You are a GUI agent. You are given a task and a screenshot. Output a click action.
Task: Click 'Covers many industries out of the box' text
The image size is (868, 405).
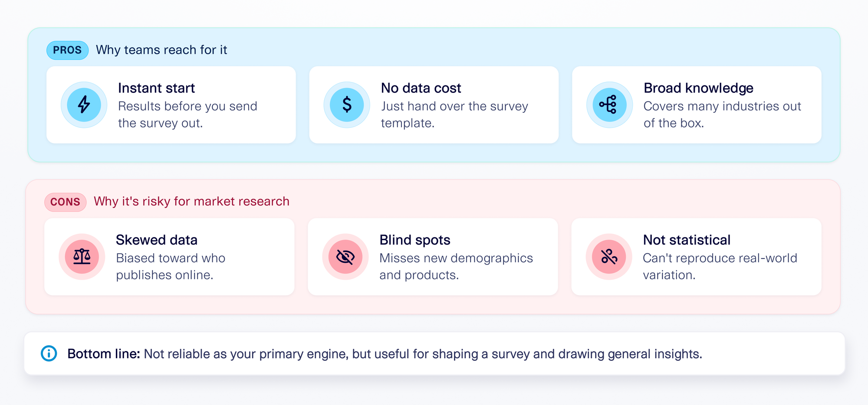[x=722, y=114]
